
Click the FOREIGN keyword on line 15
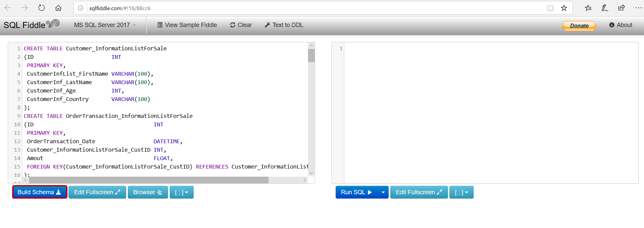[38, 167]
